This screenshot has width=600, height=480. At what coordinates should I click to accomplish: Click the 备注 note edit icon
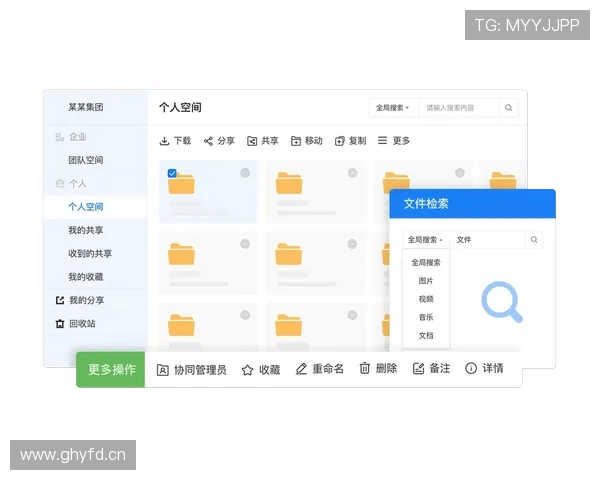(x=418, y=369)
